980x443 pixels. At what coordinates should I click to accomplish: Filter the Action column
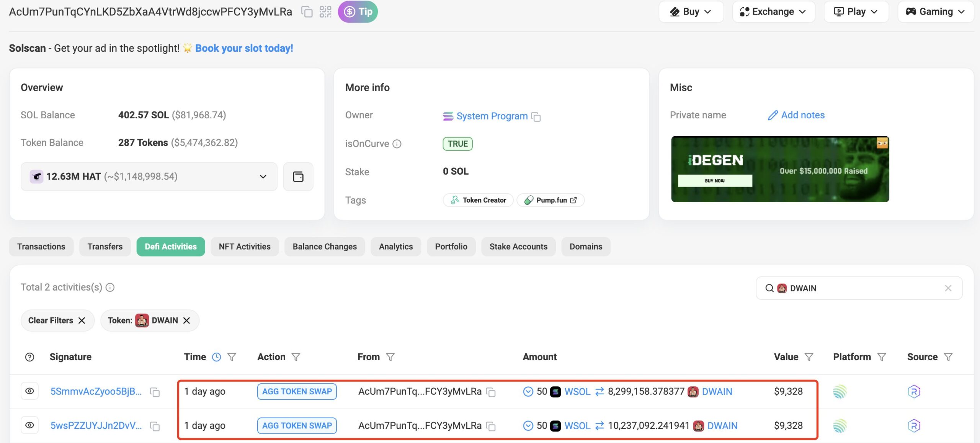[296, 357]
